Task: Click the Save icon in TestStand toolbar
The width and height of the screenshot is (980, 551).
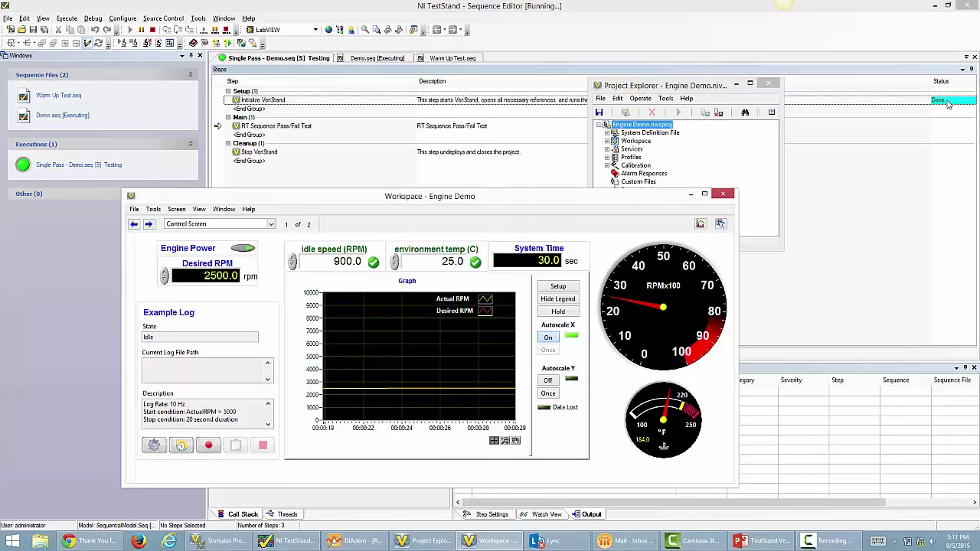Action: point(33,30)
